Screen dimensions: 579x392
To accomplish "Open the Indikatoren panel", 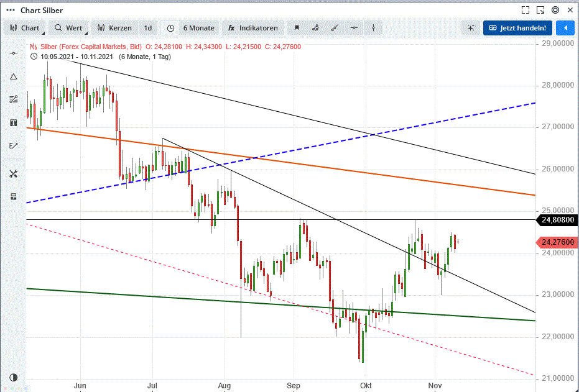I will [253, 28].
